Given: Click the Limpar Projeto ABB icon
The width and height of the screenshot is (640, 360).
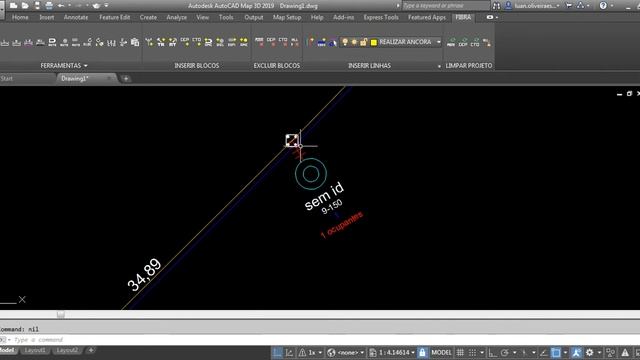Looking at the screenshot, I should (451, 42).
